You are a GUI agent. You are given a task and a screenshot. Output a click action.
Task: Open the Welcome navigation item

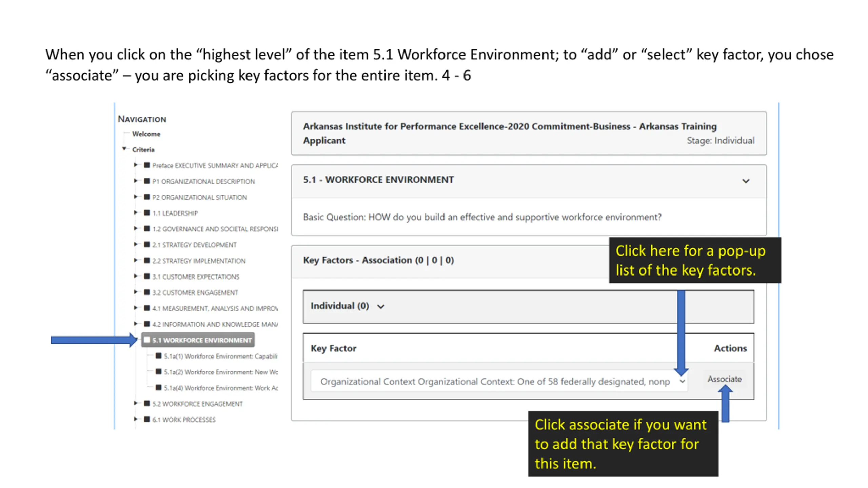146,134
